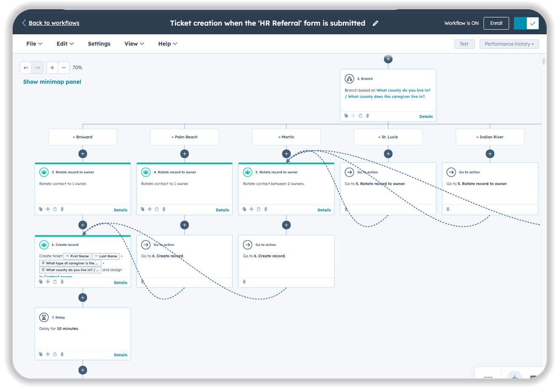
Task: Click the Test button
Action: tap(464, 44)
